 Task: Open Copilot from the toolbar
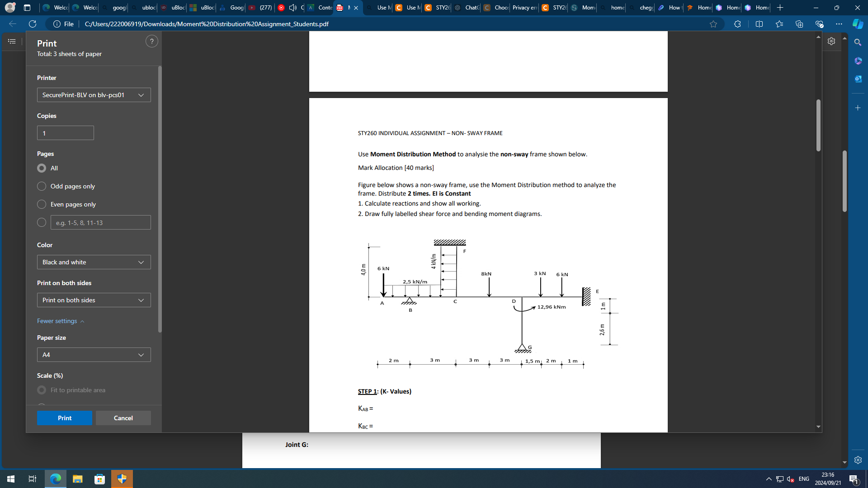(x=858, y=24)
